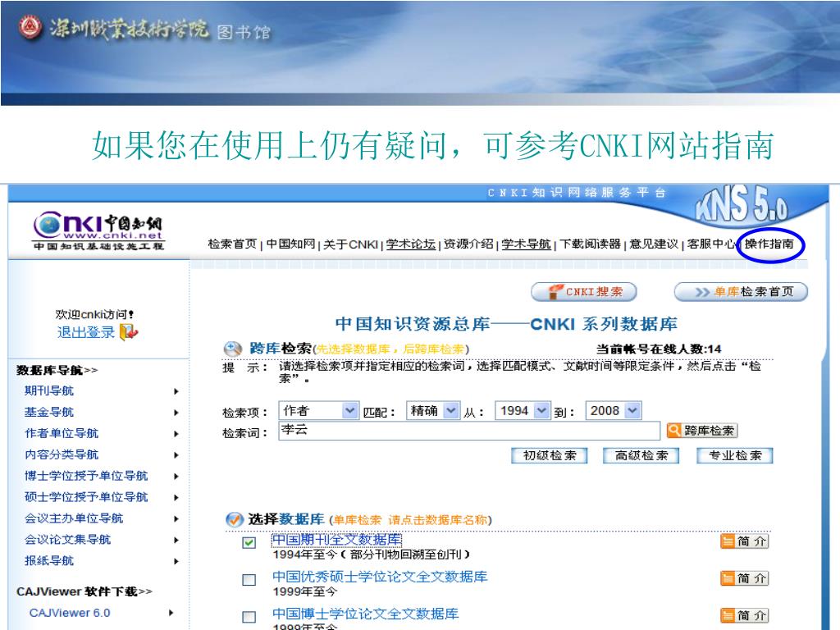Open the end year dropdown showing 2008
The width and height of the screenshot is (840, 630).
click(614, 411)
